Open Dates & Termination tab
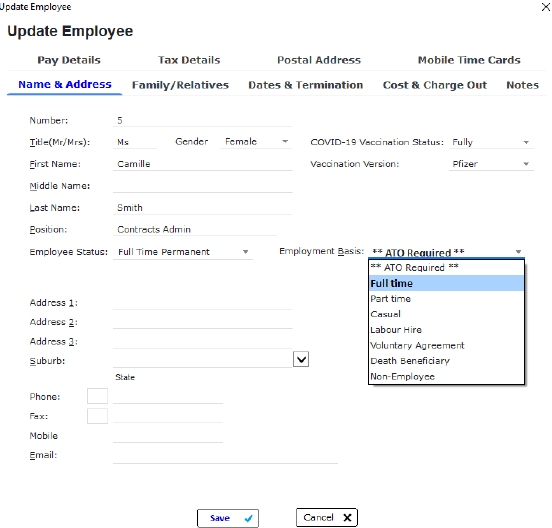The width and height of the screenshot is (552, 528). click(306, 85)
